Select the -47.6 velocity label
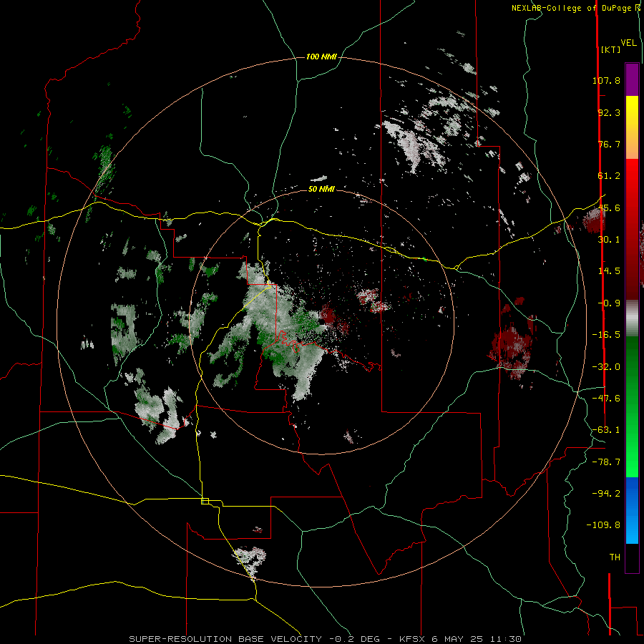644x644 pixels. (606, 399)
